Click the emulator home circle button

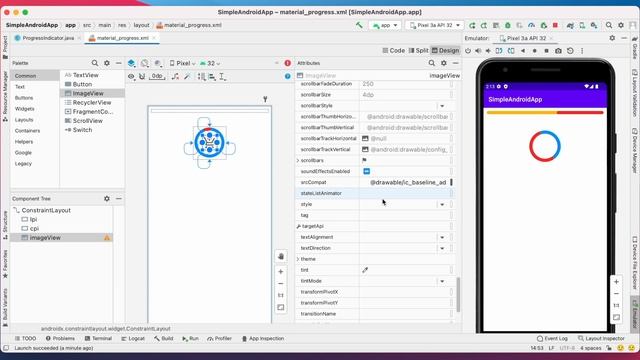[x=535, y=51]
